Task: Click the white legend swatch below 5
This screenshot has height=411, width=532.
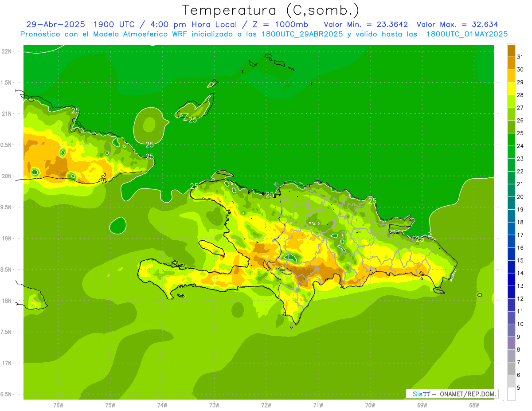Action: 511,394
